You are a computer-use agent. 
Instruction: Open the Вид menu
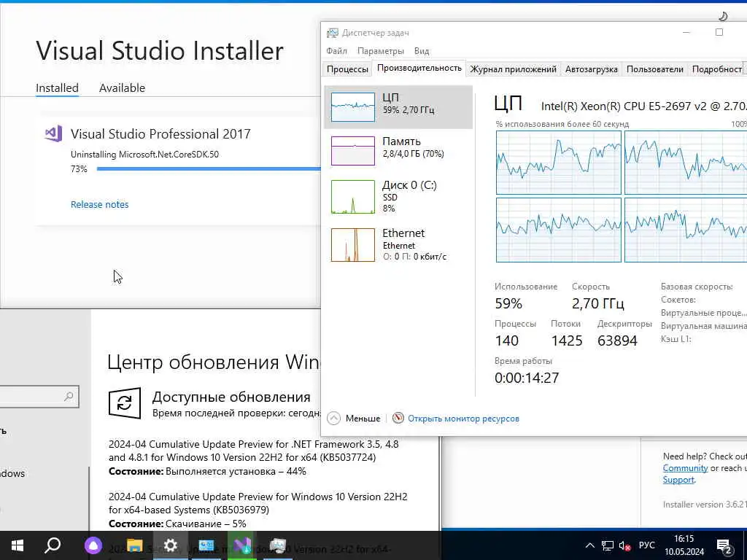pos(422,51)
